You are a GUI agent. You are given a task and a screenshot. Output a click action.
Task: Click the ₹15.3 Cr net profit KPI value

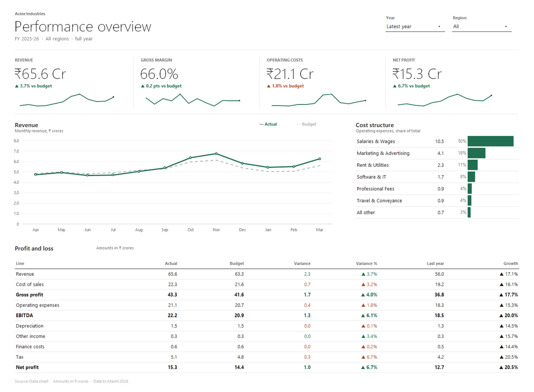pyautogui.click(x=417, y=74)
